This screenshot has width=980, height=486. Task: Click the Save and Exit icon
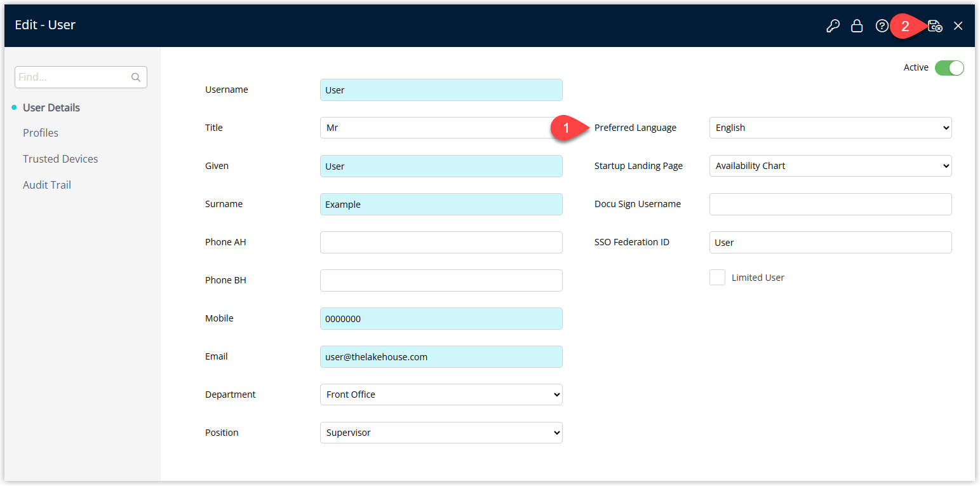(x=935, y=26)
